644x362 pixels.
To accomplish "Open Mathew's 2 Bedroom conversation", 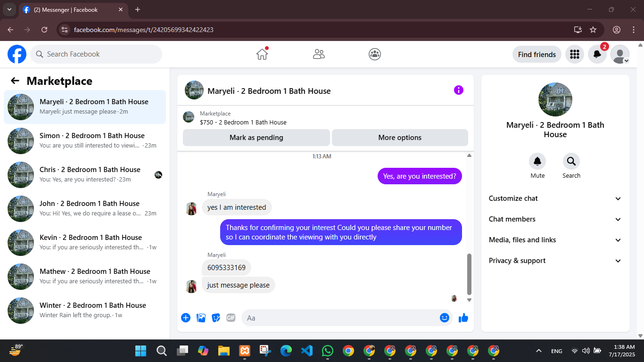I will tap(85, 277).
